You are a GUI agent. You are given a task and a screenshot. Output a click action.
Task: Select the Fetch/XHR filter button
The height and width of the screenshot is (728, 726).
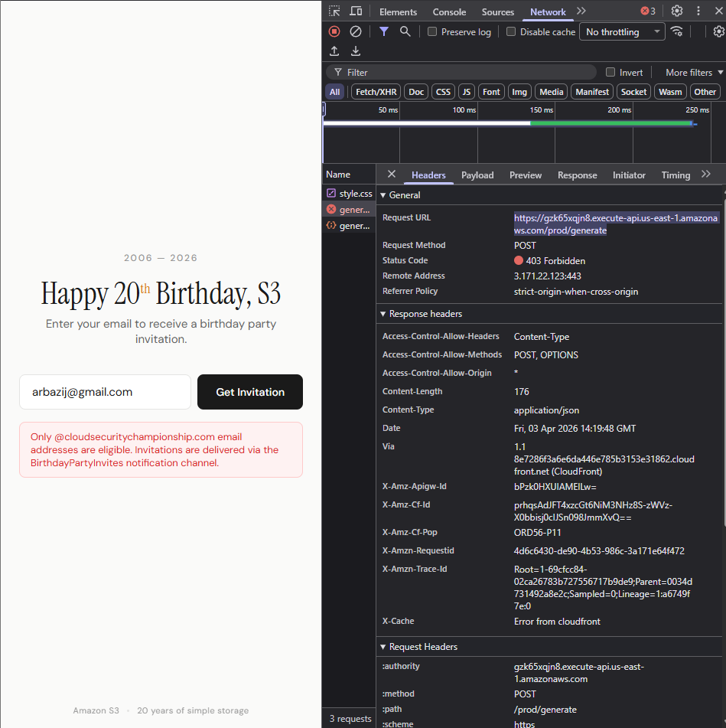pos(376,92)
